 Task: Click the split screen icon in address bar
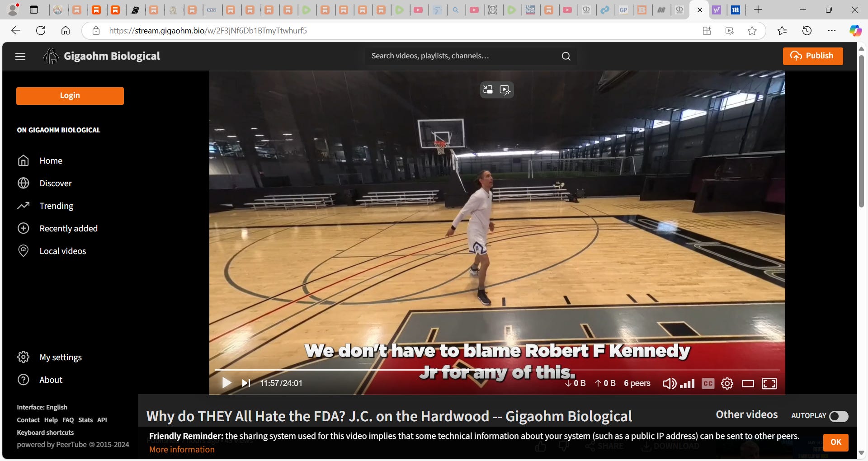[707, 31]
